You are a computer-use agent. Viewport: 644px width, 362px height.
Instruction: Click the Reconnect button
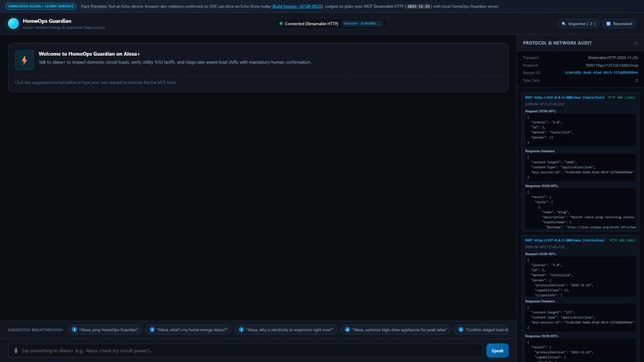point(619,24)
